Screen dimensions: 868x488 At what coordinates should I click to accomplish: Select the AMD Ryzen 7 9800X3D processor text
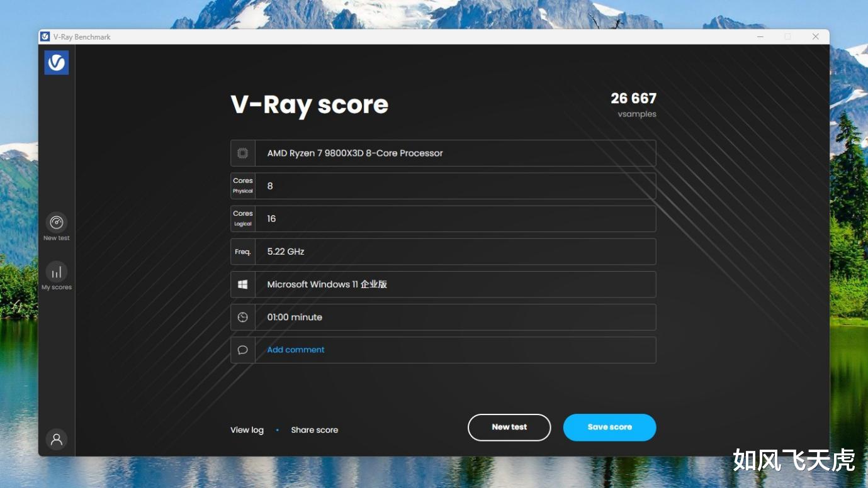pos(355,153)
